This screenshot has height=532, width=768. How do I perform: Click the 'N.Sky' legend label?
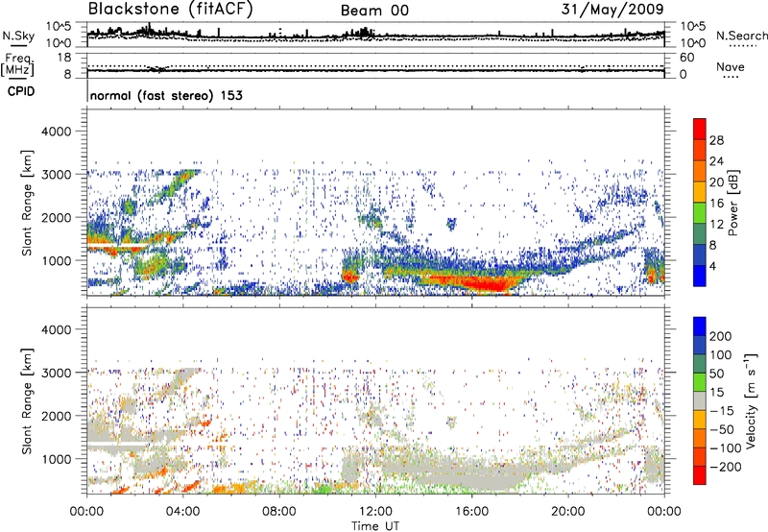point(18,36)
